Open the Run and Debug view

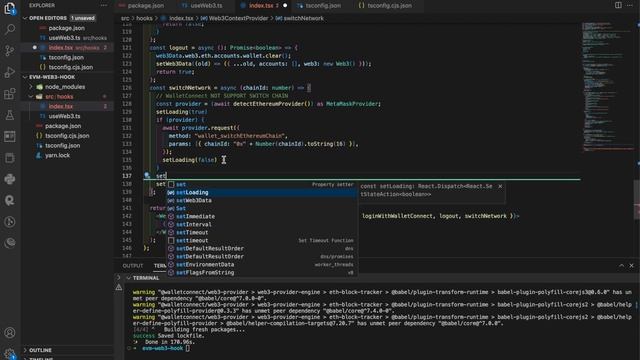coord(9,72)
